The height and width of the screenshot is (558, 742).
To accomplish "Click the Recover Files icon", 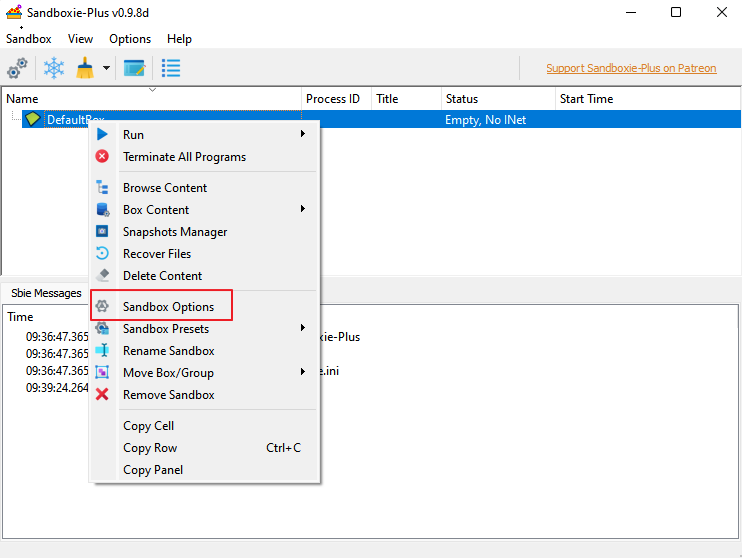I will [x=102, y=254].
